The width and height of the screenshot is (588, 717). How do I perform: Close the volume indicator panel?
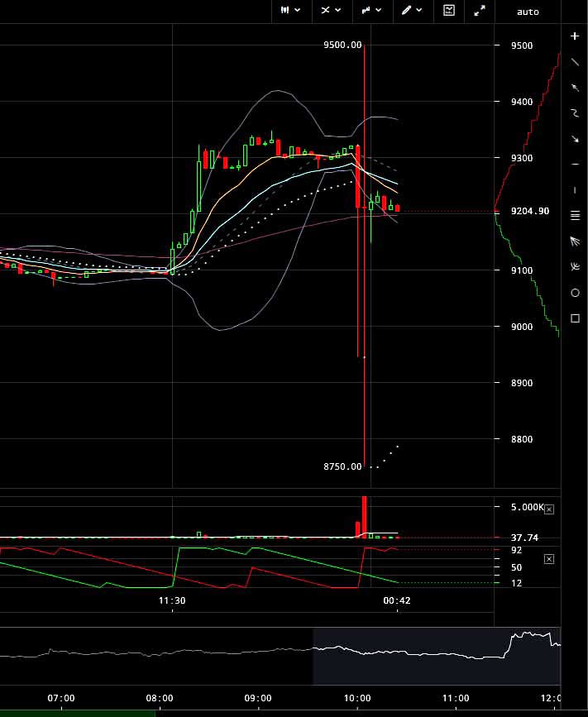pyautogui.click(x=549, y=509)
